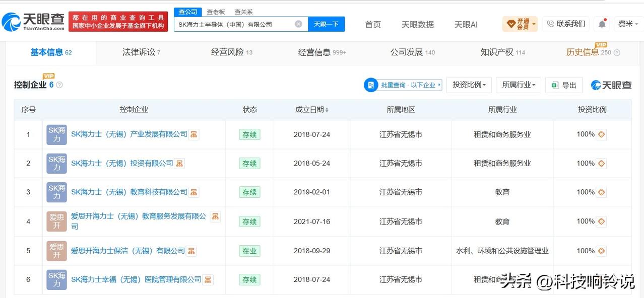Viewport: 644px width, 298px height.
Task: Open equity structure icon for SK海力士（无锡）产业发展有限公司
Action: coord(194,134)
